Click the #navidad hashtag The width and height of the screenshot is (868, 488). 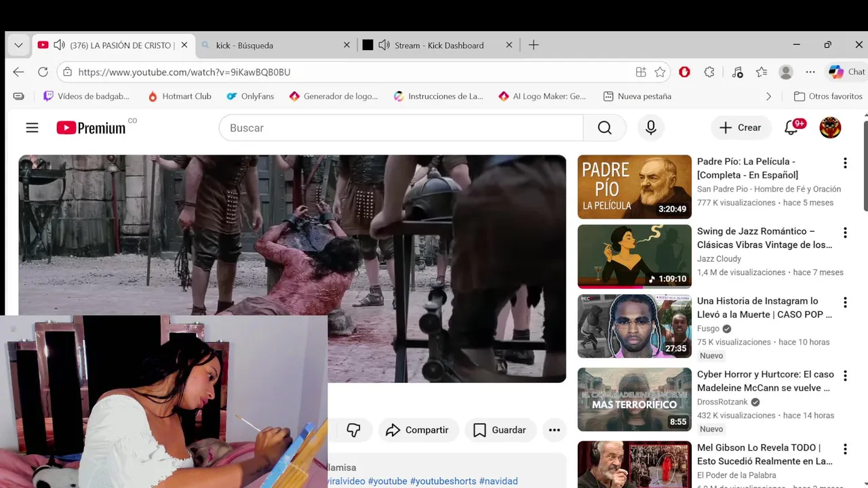498,481
